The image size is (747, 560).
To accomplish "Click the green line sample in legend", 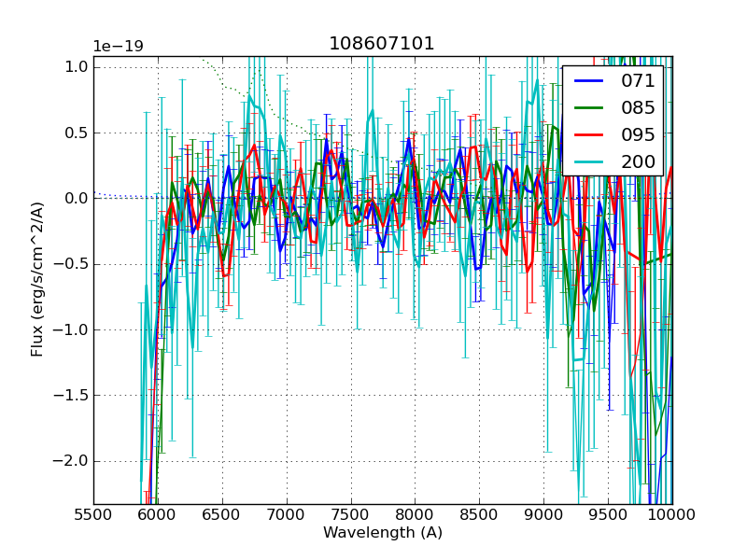I will [589, 107].
